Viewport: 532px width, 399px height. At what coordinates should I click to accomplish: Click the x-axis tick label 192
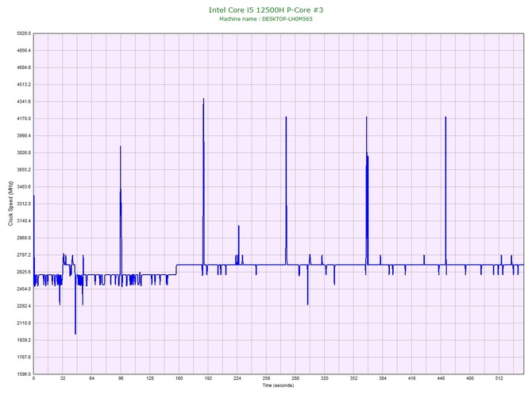[x=208, y=378]
